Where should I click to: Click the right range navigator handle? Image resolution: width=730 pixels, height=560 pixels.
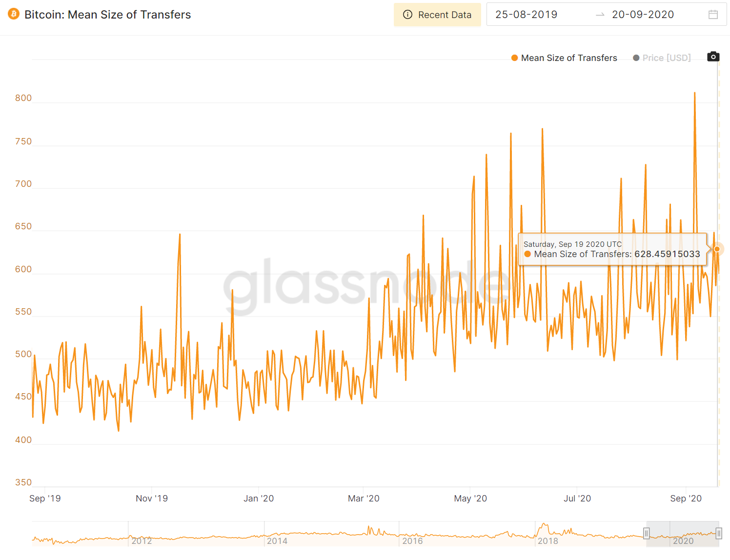coord(719,533)
